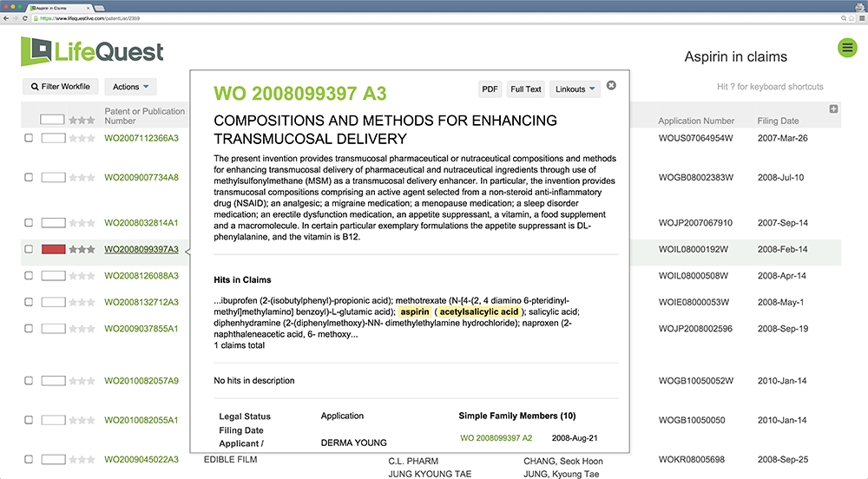Click the browser back arrow
Viewport: 868px width, 479px height.
point(5,18)
